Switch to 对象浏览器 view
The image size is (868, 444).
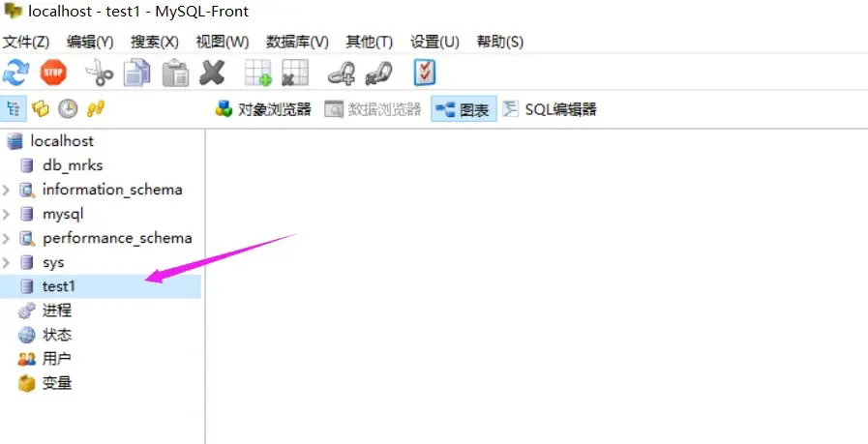(263, 109)
